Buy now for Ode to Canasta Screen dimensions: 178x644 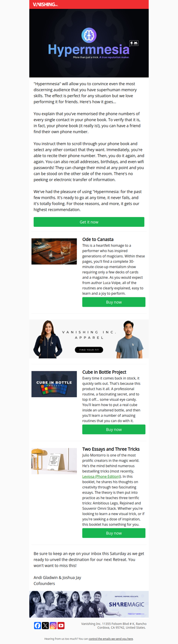114,302
